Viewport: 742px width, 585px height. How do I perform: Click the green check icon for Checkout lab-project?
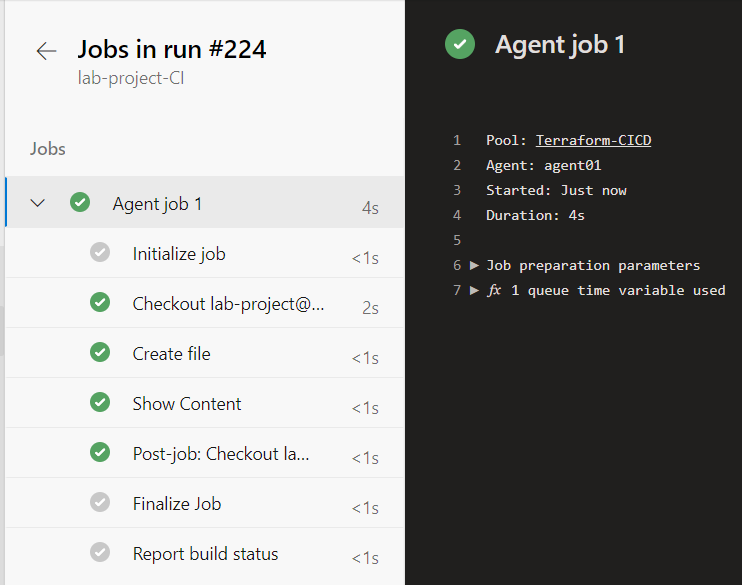pos(100,302)
